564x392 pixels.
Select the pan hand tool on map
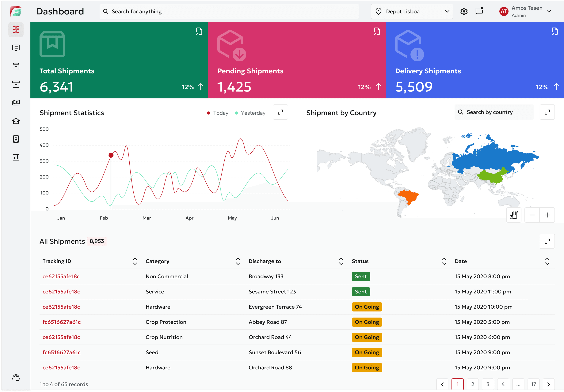[x=514, y=215]
